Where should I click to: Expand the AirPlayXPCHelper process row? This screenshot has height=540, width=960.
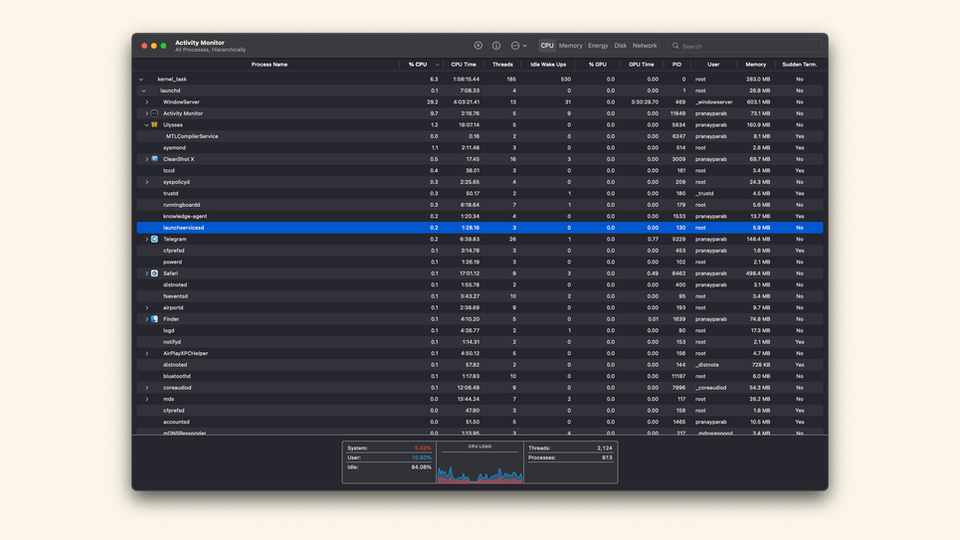pyautogui.click(x=147, y=353)
